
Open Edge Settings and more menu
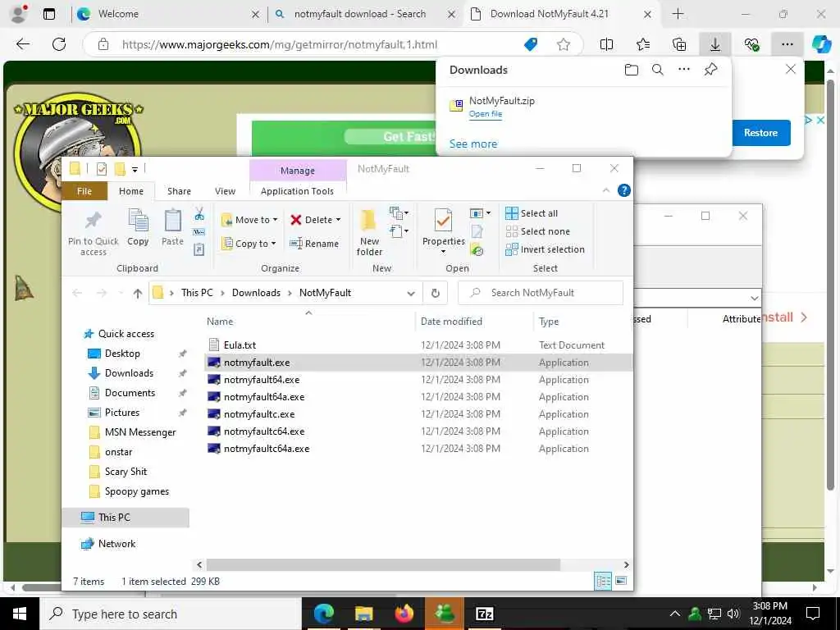click(x=787, y=44)
